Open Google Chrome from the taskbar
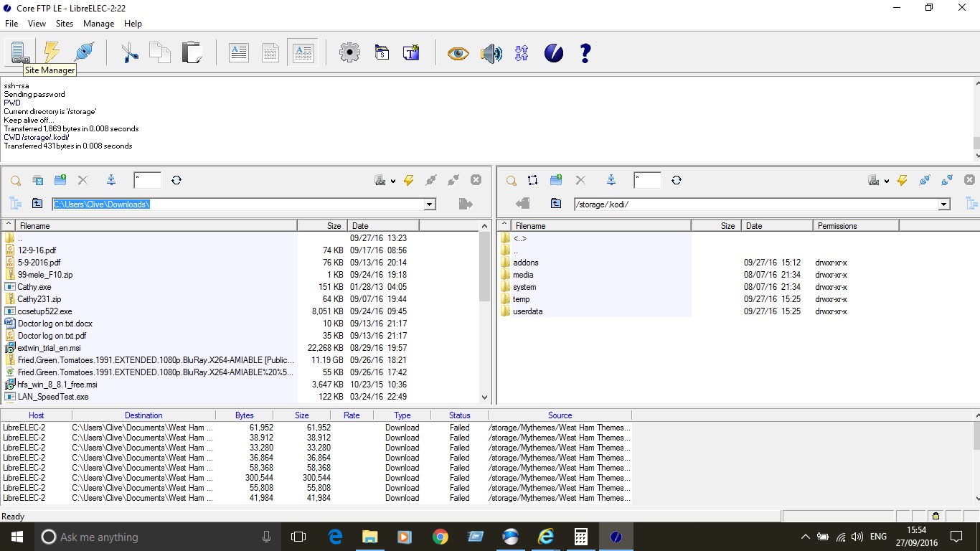 click(x=440, y=537)
